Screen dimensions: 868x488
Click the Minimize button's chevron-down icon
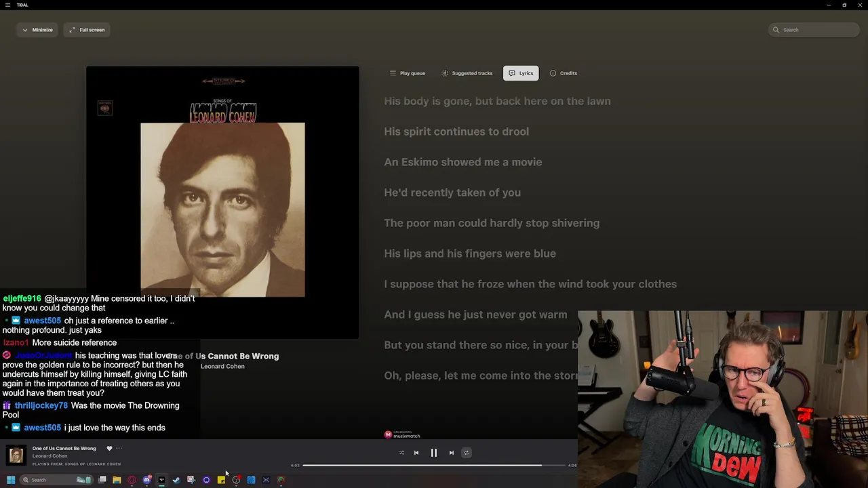(x=25, y=30)
